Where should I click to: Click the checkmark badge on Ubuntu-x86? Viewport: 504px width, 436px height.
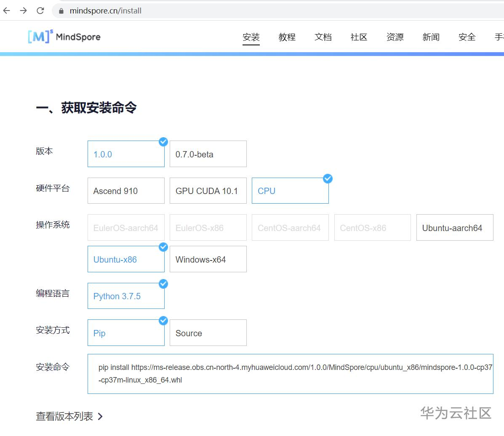point(163,247)
